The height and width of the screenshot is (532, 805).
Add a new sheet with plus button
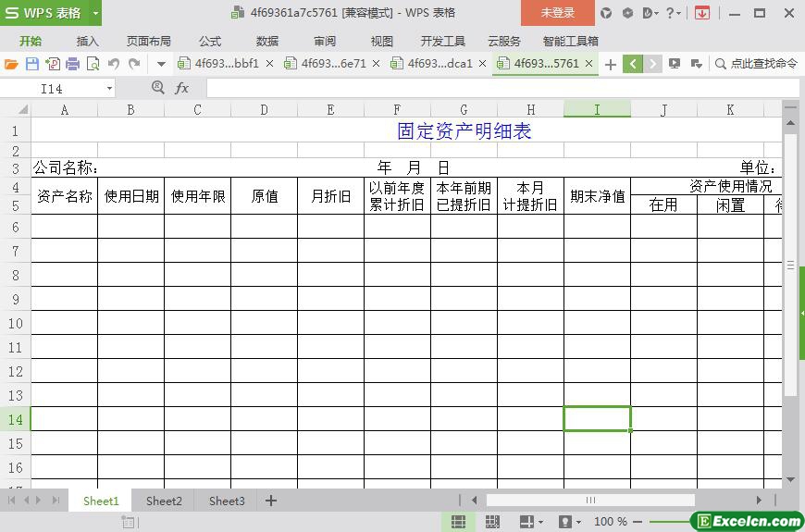click(x=270, y=501)
